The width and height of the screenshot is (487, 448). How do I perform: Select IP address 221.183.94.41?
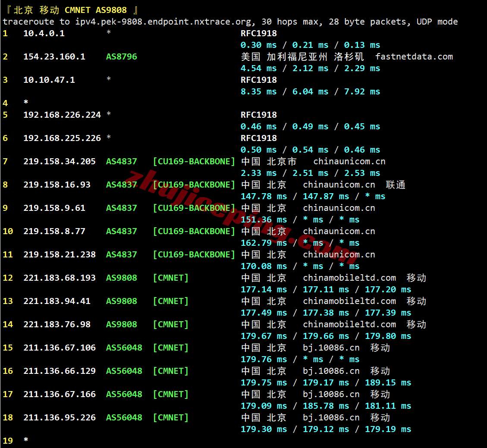coord(57,301)
